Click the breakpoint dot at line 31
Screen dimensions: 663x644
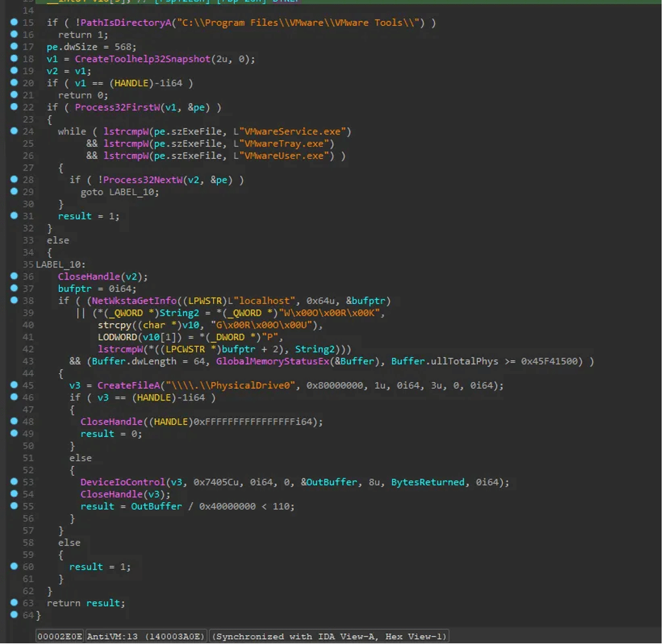click(14, 215)
